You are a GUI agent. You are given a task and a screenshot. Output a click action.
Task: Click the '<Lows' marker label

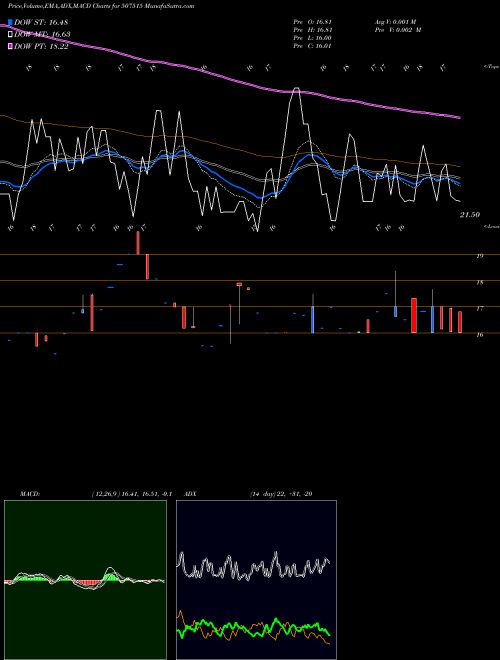click(491, 226)
